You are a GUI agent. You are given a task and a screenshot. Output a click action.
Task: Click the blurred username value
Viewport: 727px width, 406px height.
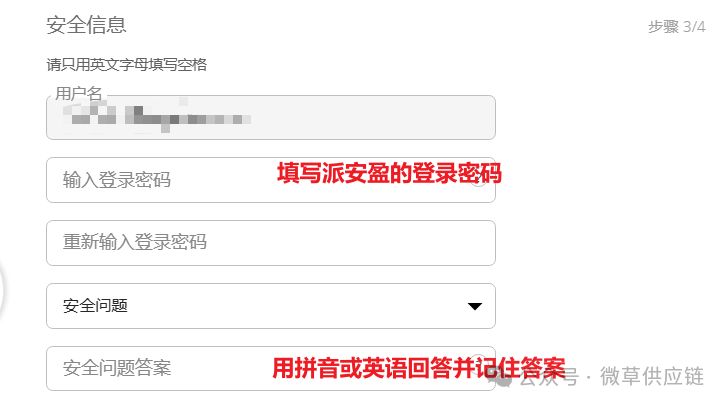tap(157, 116)
